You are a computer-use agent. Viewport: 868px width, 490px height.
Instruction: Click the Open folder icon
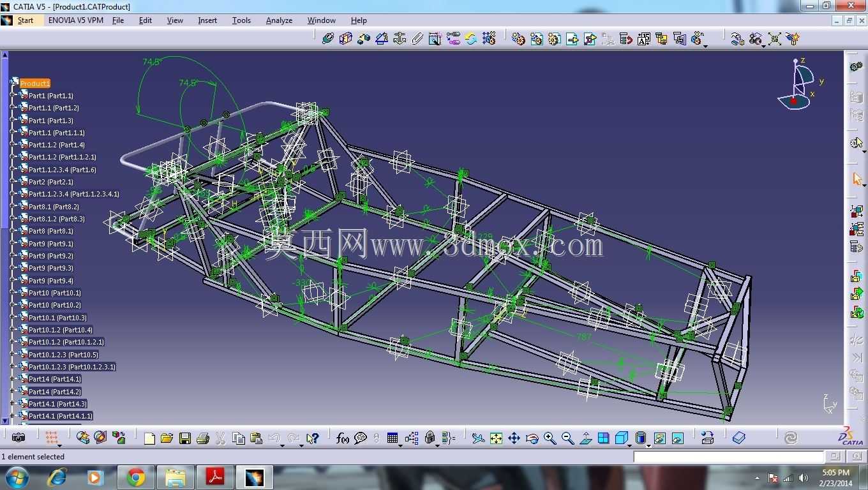point(167,438)
